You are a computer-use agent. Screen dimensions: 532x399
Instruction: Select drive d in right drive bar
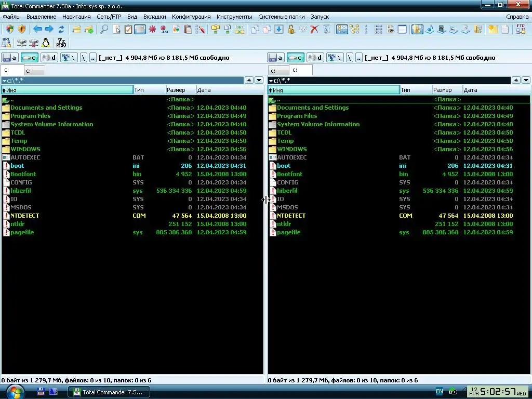pyautogui.click(x=315, y=58)
